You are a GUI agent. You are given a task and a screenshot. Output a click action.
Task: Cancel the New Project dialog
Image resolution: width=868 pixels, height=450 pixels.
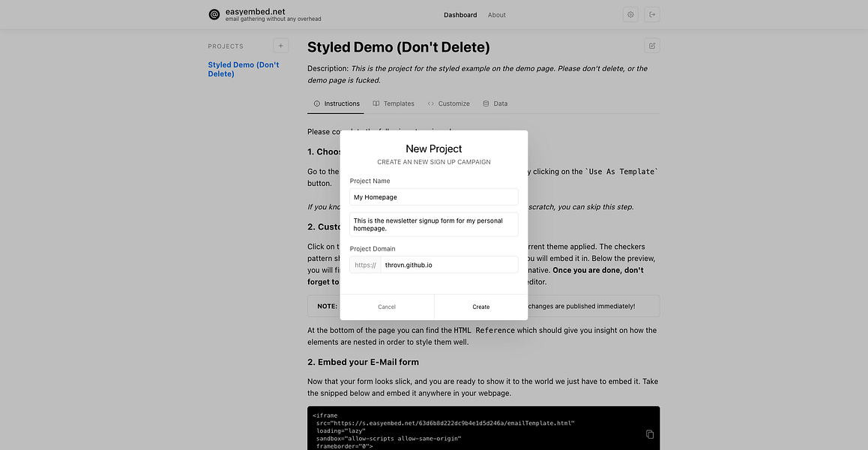[x=387, y=306]
